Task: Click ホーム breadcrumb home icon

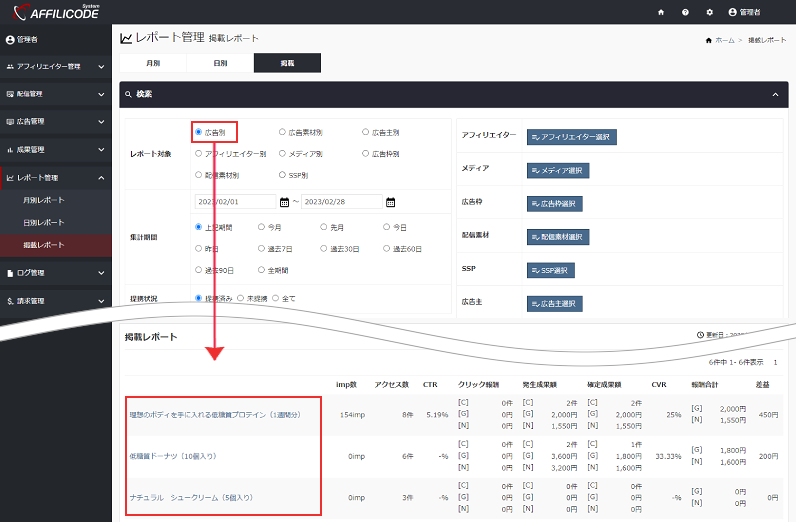Action: tap(709, 39)
